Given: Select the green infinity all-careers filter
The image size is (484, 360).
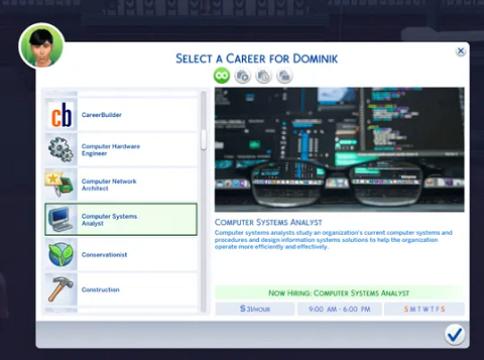Looking at the screenshot, I should 222,76.
